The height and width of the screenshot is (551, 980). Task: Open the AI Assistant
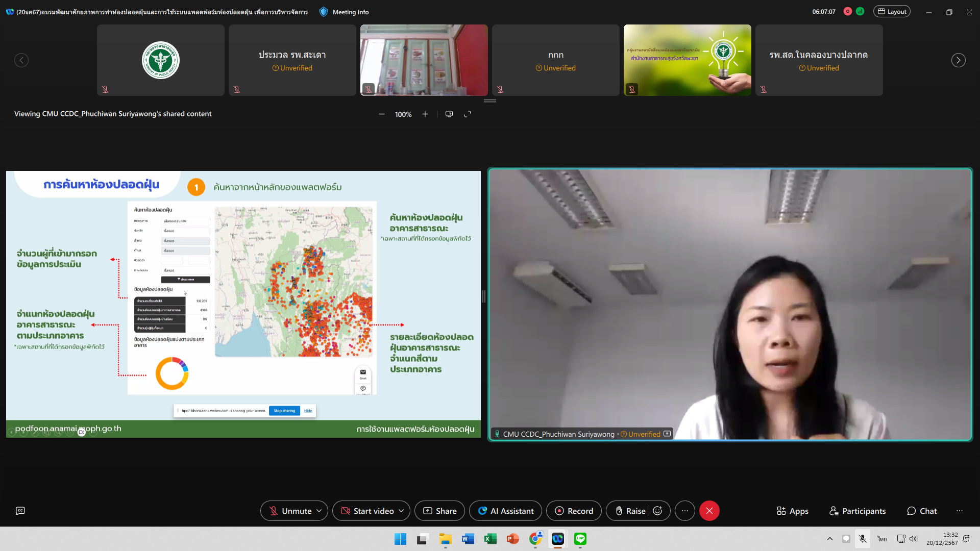pos(505,511)
